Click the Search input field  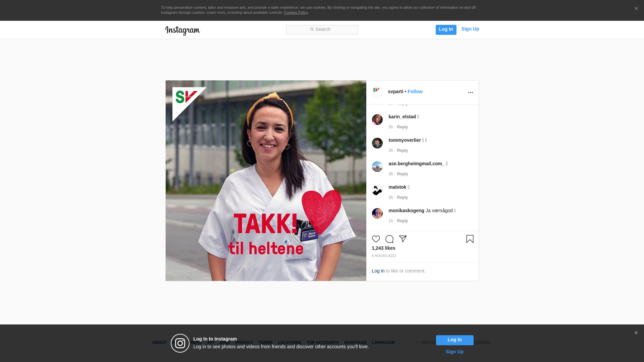coord(322,30)
